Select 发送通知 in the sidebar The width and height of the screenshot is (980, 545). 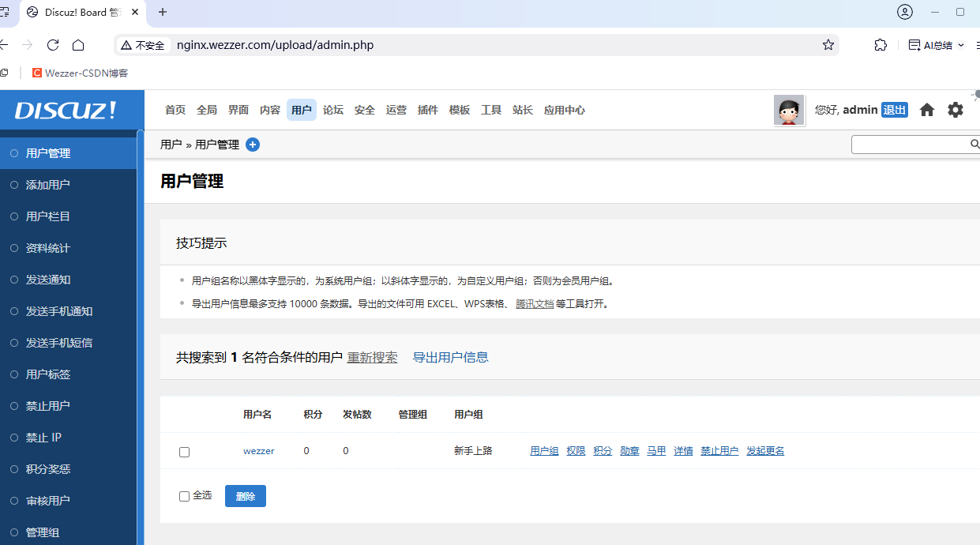tap(68, 280)
